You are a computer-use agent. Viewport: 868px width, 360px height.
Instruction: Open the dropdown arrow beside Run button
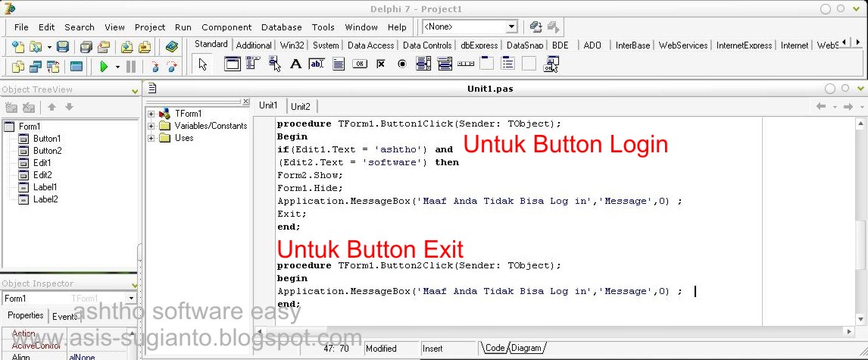[x=117, y=67]
